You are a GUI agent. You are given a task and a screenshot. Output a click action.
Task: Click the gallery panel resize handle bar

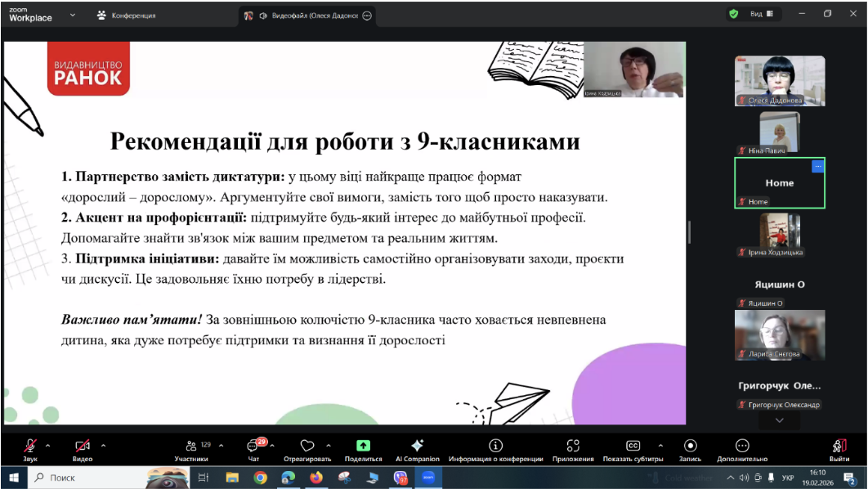click(689, 232)
